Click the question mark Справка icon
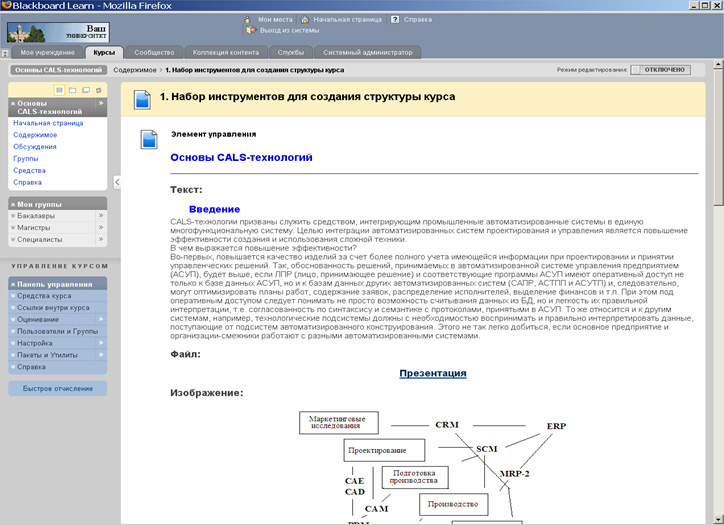The image size is (724, 525). click(395, 19)
